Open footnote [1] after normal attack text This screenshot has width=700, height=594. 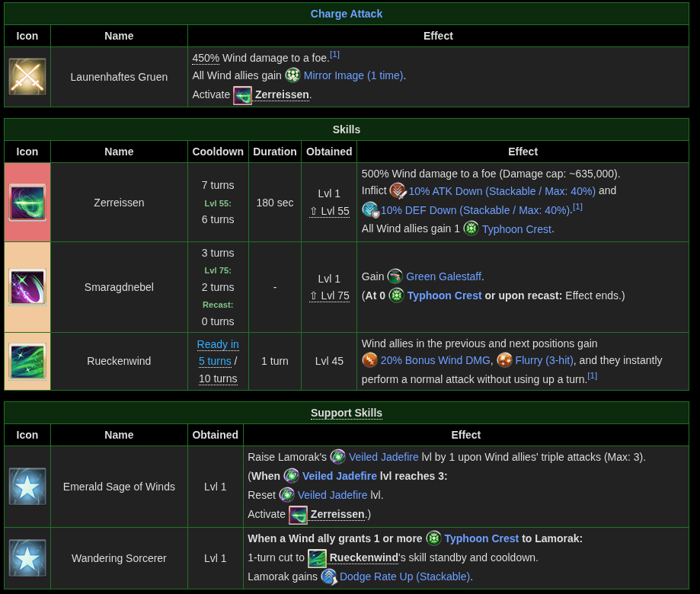(592, 375)
